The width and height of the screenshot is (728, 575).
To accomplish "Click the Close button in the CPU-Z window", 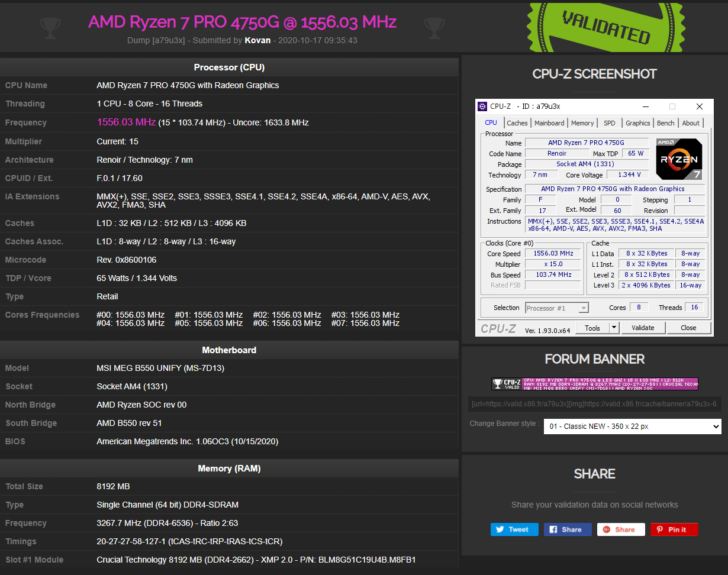I will coord(688,327).
